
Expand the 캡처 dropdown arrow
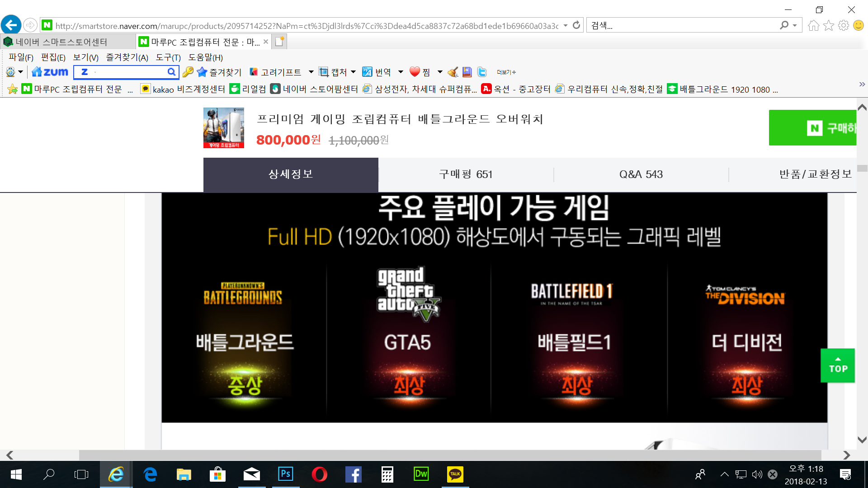353,72
